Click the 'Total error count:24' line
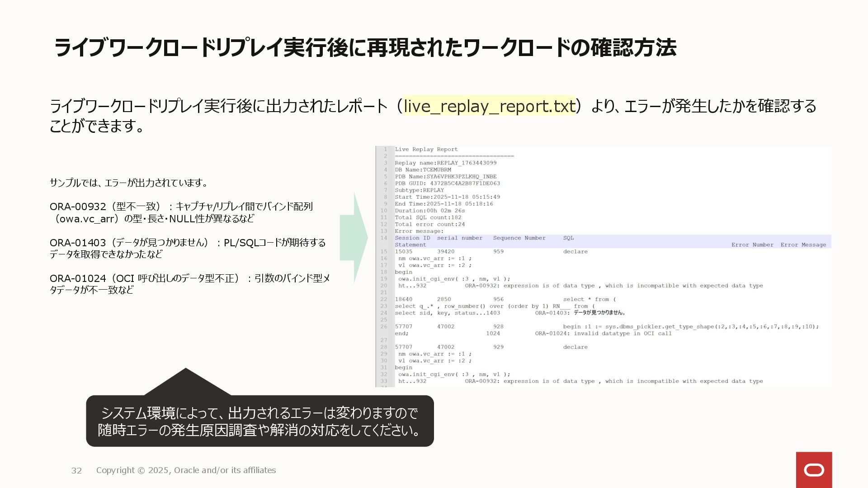Screen dimensions: 868x488 click(429, 225)
